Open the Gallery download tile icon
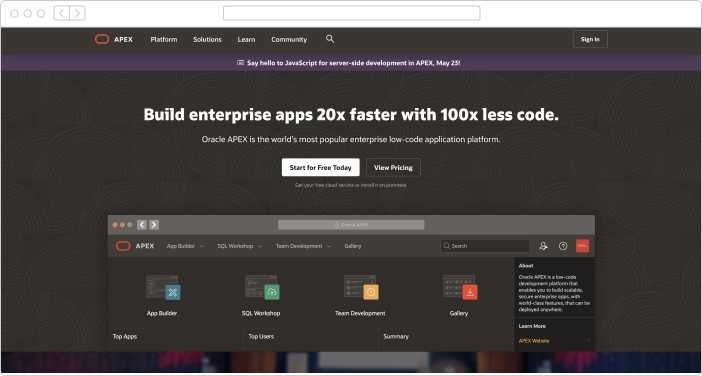Viewport: 702px width, 376px height. 460,287
